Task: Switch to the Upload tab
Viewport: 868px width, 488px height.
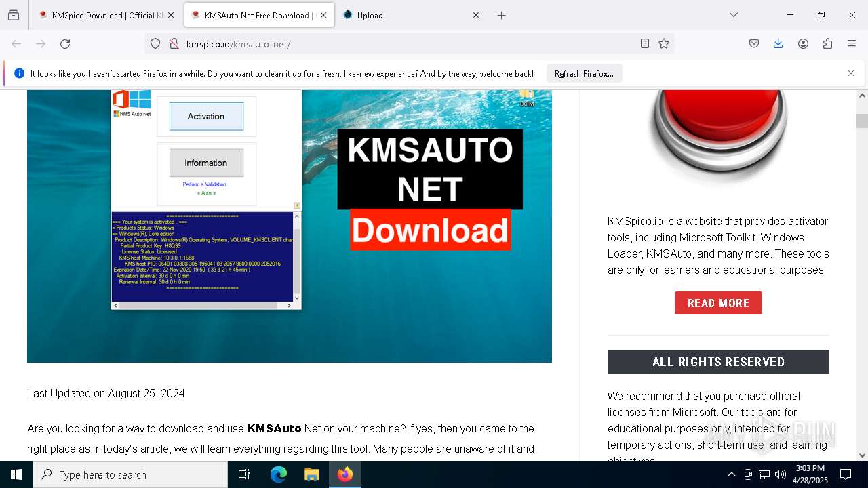Action: point(411,15)
